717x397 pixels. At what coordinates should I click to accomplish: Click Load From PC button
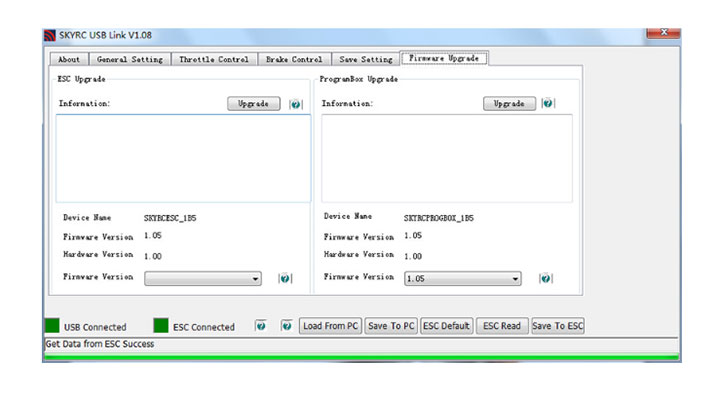click(x=331, y=326)
